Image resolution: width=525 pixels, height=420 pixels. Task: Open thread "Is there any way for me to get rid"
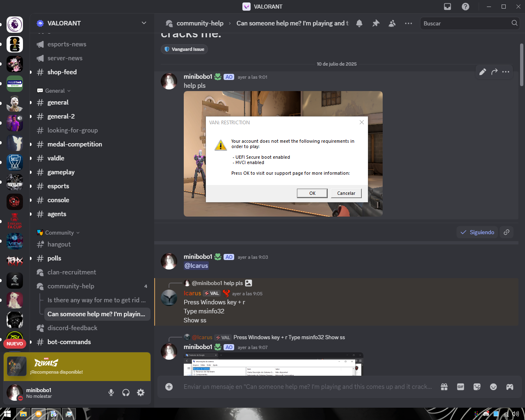tap(97, 300)
